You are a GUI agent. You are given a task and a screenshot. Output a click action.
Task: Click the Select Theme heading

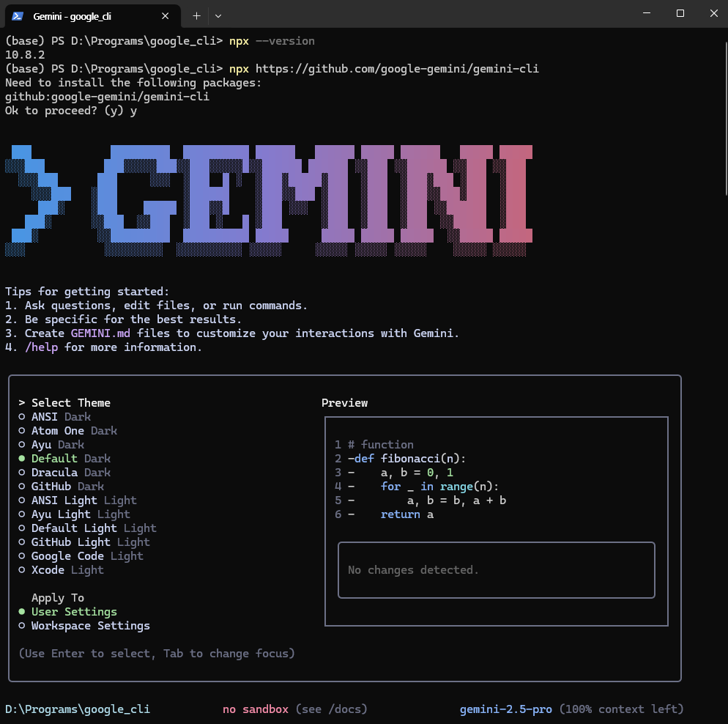click(x=71, y=402)
